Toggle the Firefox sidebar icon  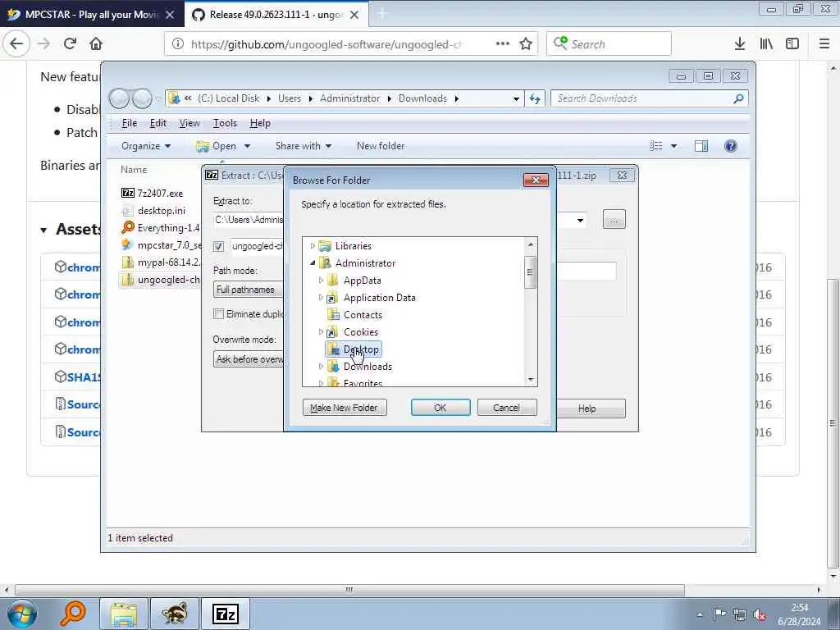[792, 44]
